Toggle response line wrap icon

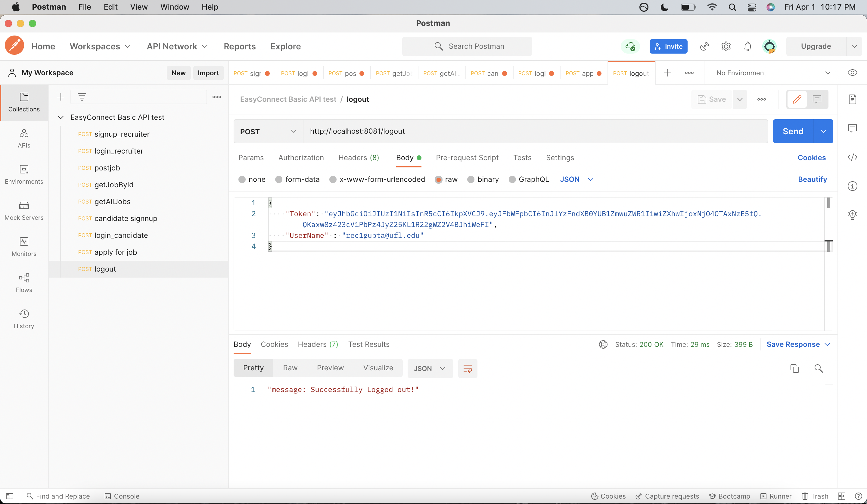(x=468, y=369)
